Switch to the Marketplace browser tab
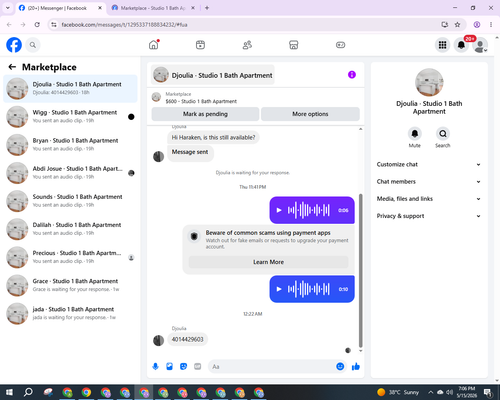This screenshot has height=400, width=500. [x=153, y=8]
